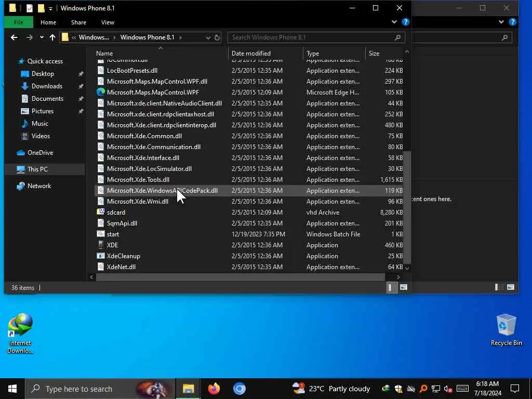This screenshot has width=532, height=399.
Task: Select Network in the navigation pane
Action: pyautogui.click(x=39, y=186)
